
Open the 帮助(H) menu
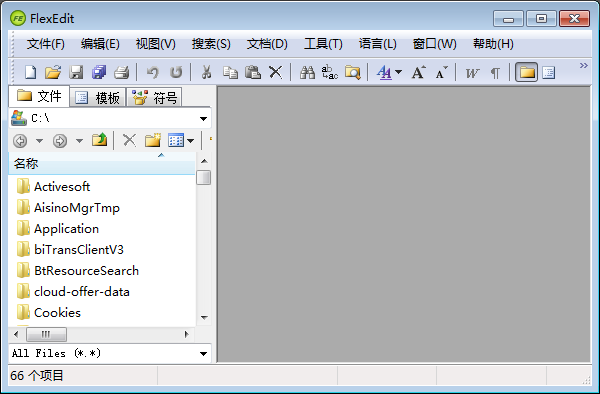coord(493,44)
